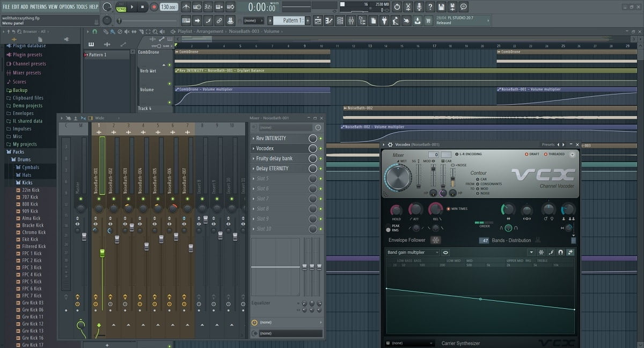
Task: Click the Vocodex MOD level slider
Action: (434, 176)
